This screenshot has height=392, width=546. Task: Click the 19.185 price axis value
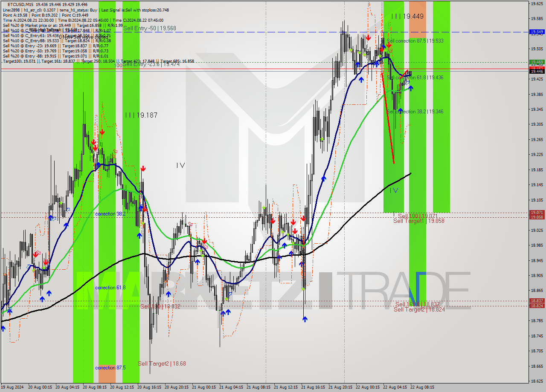[537, 170]
